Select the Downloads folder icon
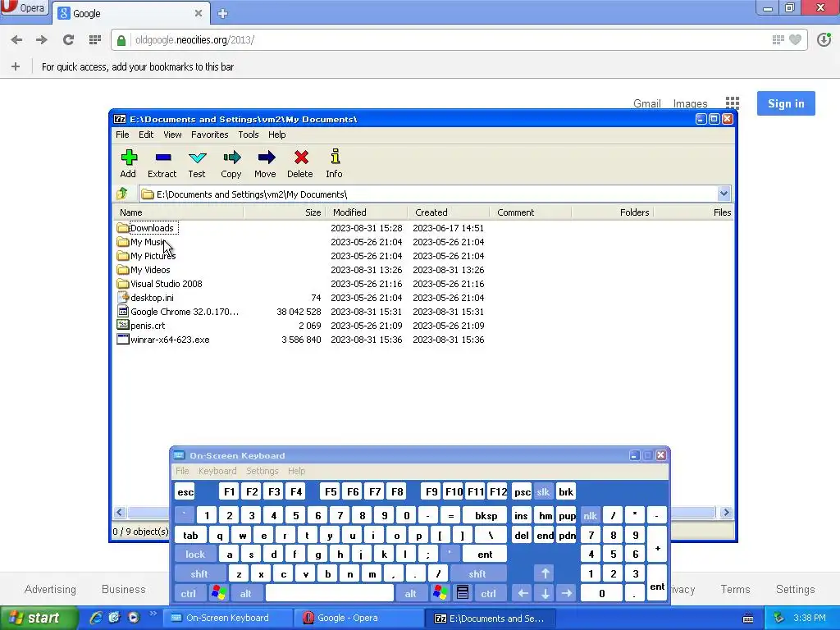 click(x=123, y=228)
